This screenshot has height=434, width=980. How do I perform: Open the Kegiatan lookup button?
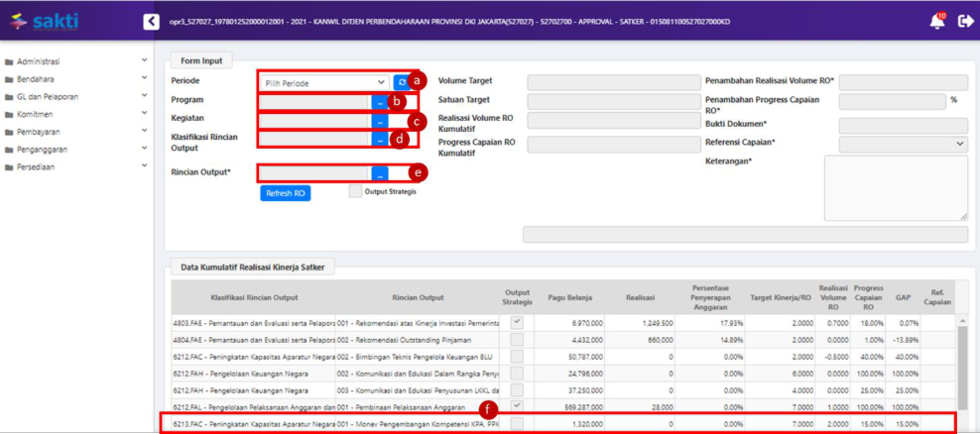tap(380, 121)
